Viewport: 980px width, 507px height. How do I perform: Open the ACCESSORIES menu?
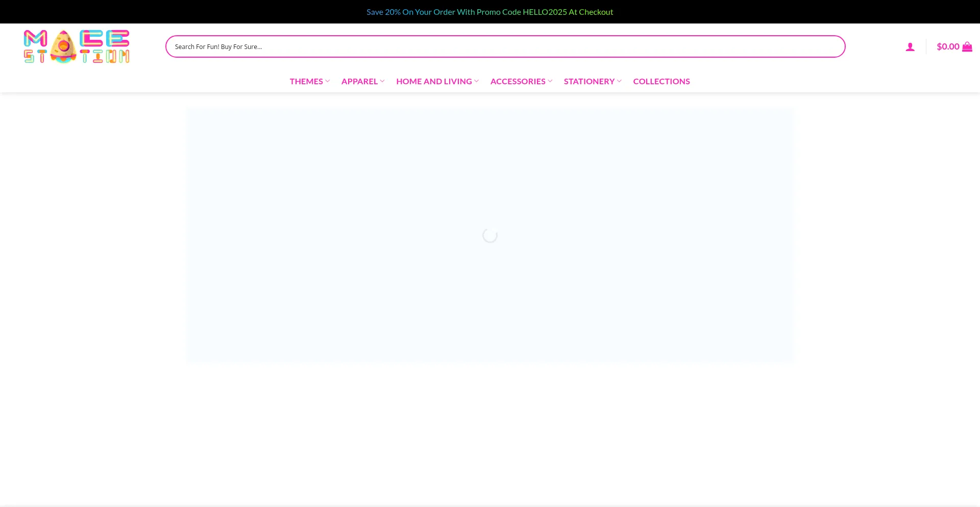pos(518,81)
